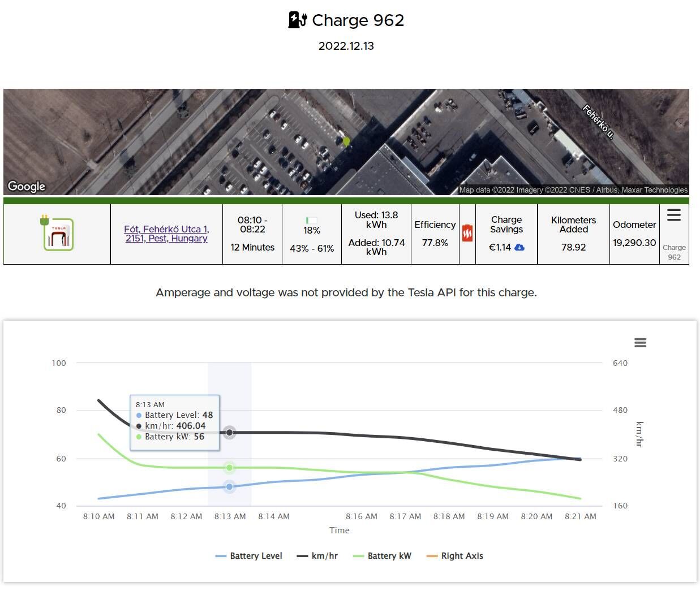
Task: Open the chart context menu icon
Action: (x=640, y=343)
